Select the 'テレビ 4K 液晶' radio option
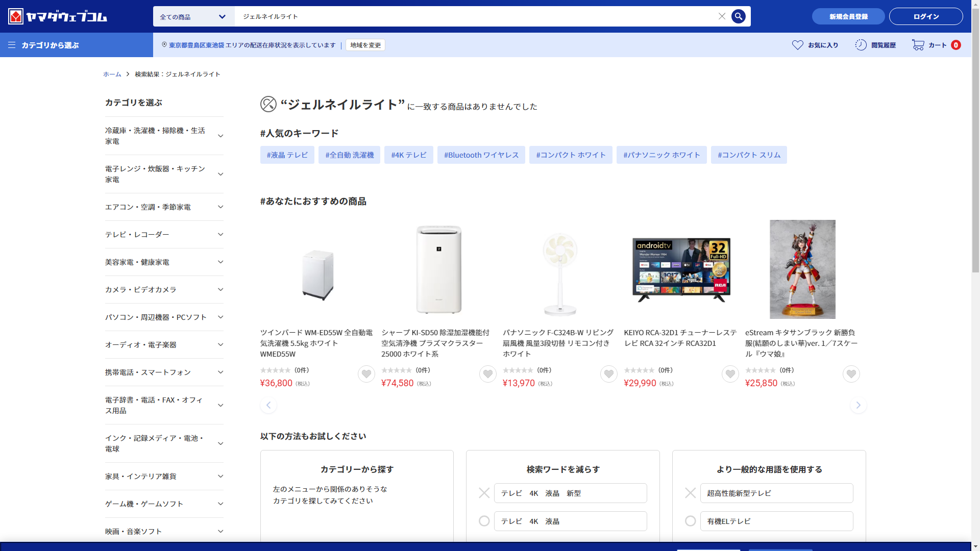Image resolution: width=980 pixels, height=551 pixels. point(484,521)
